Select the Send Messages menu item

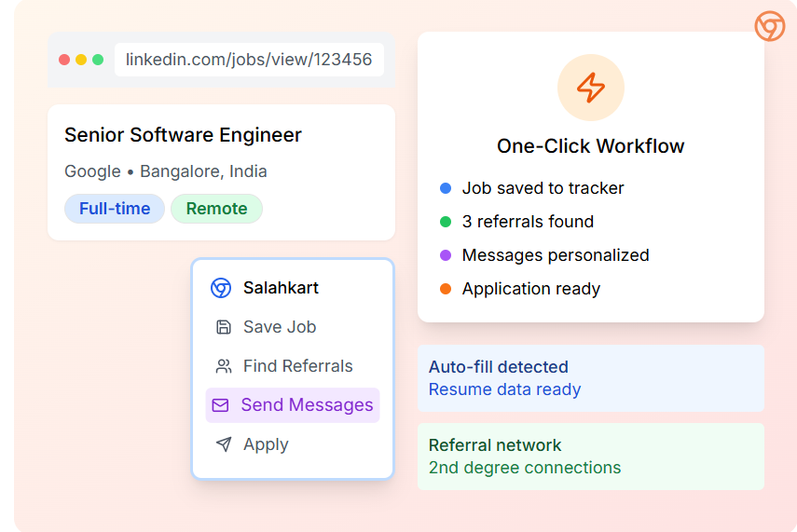306,405
